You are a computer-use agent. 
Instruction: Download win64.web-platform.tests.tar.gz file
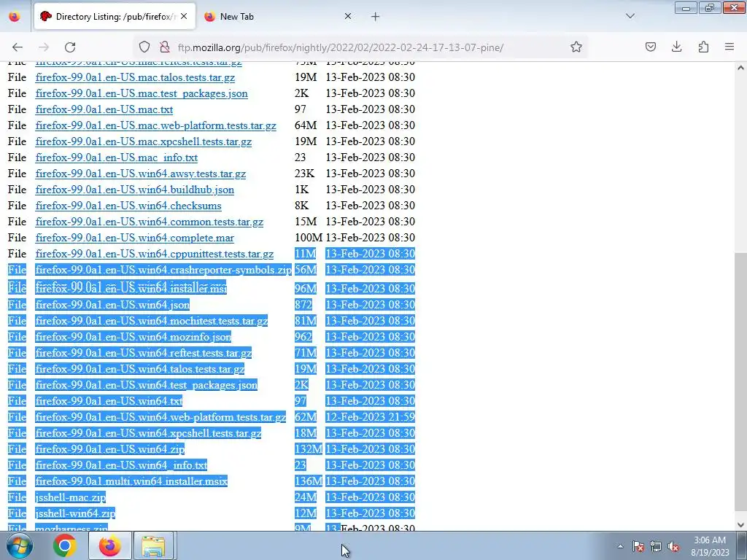pos(160,417)
